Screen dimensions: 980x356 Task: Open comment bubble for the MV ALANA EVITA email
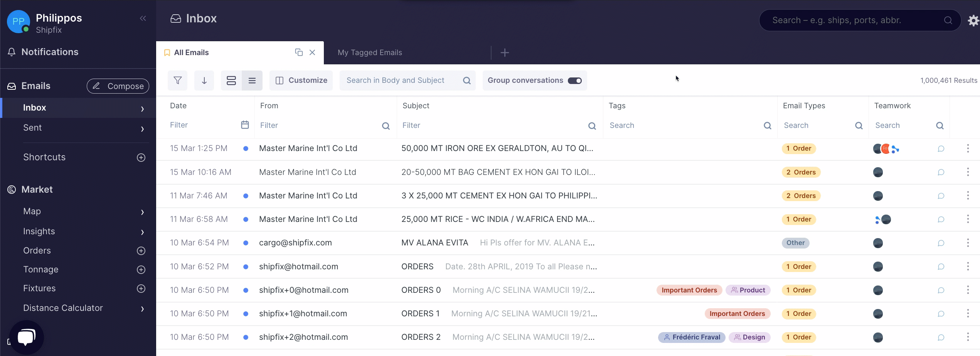[941, 243]
